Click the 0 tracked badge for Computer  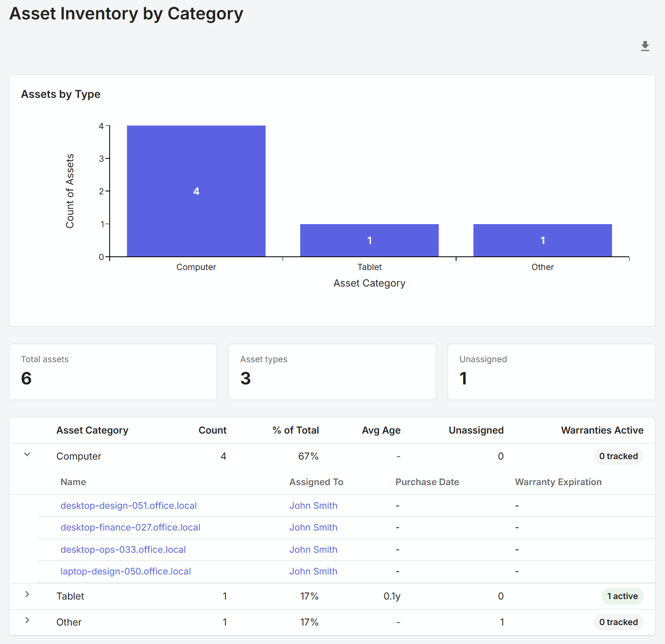pos(618,456)
